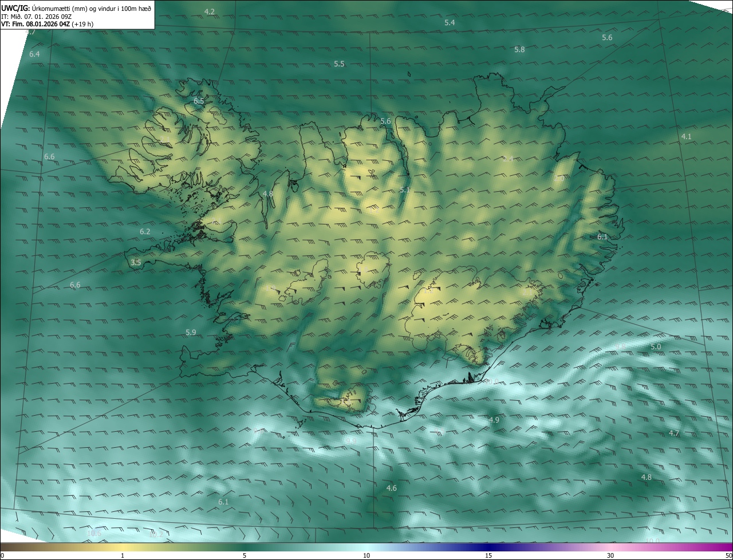Pick the 3.5 value label
This screenshot has height=560, width=733.
pyautogui.click(x=136, y=263)
